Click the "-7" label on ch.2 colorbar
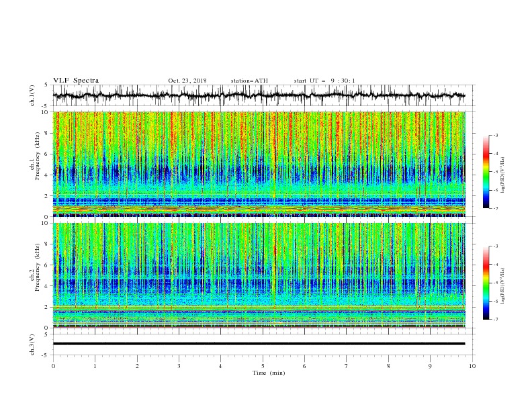The height and width of the screenshot is (411, 532). pos(496,319)
